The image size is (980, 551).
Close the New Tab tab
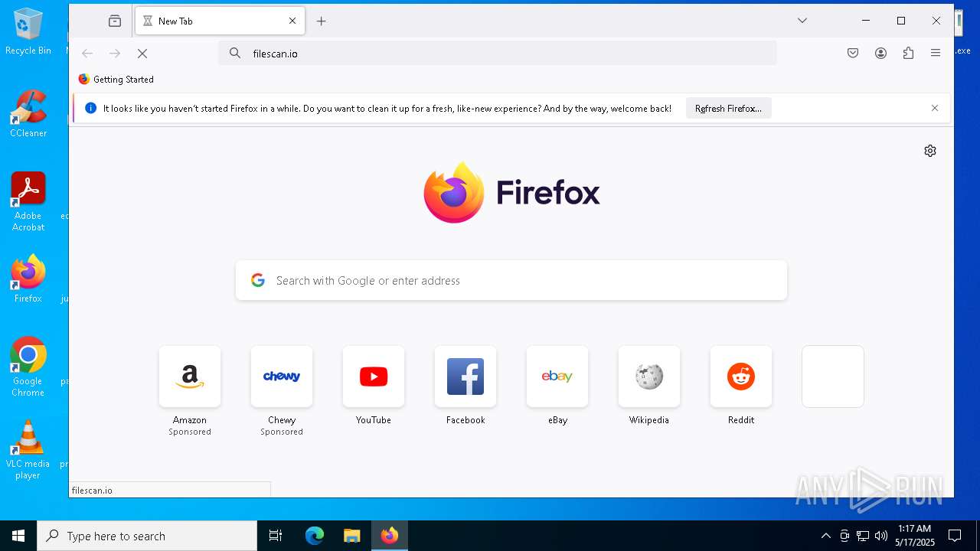[x=292, y=21]
